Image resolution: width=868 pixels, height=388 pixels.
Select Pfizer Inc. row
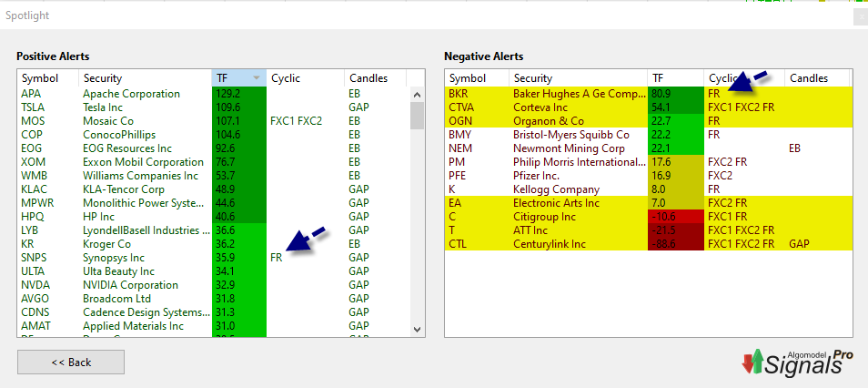(648, 176)
